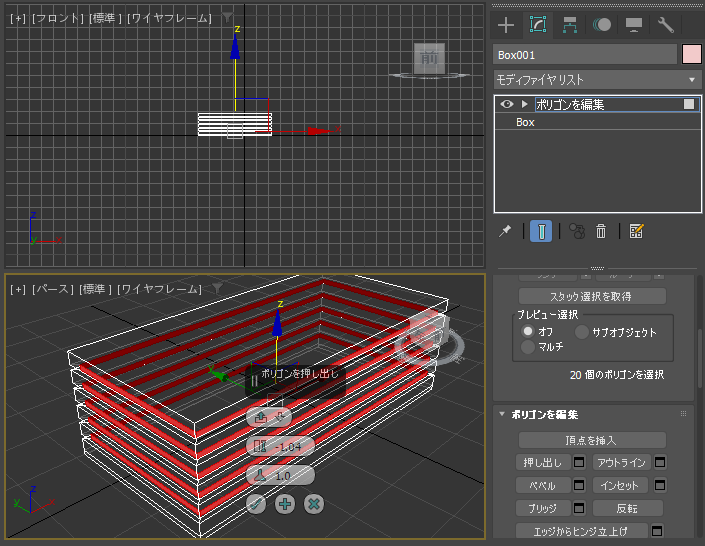Open settings box next to ベベル
This screenshot has height=546, width=705.
(x=579, y=485)
